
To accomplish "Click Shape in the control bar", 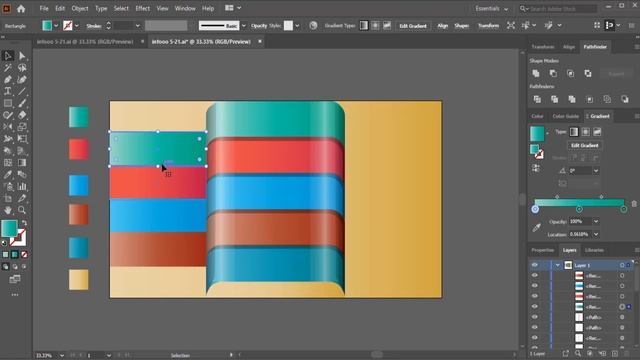I will pos(462,26).
